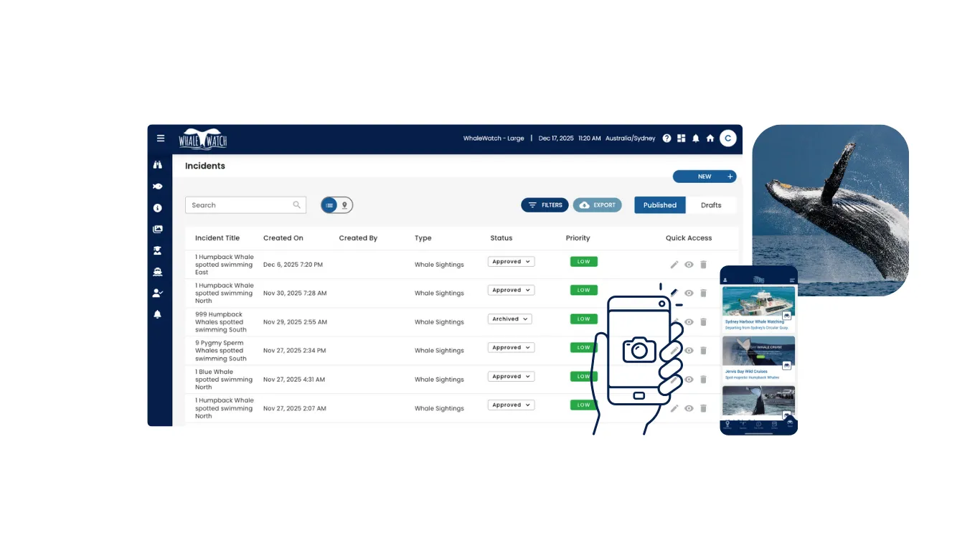The height and width of the screenshot is (551, 980).
Task: Open the Archived status dropdown
Action: tap(510, 319)
